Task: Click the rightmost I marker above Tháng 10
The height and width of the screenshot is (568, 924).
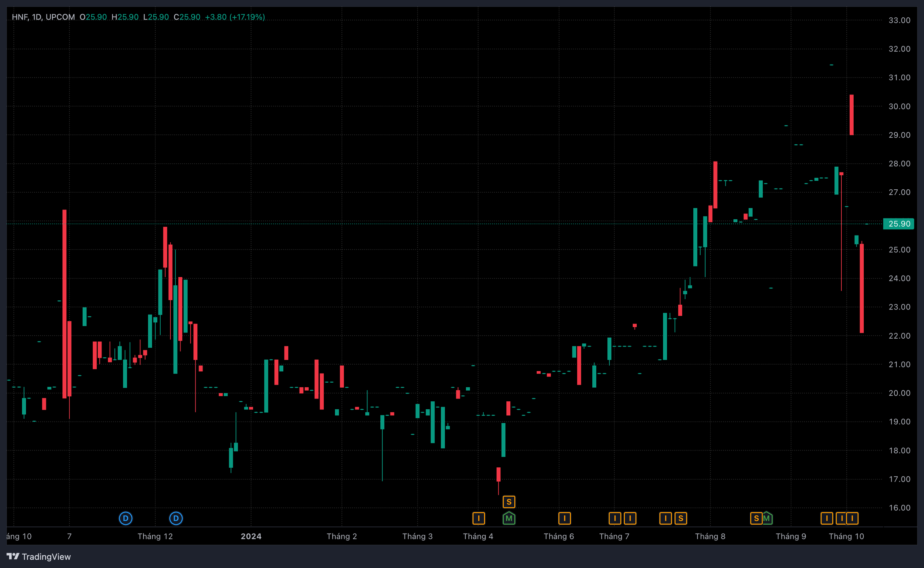Action: click(852, 519)
